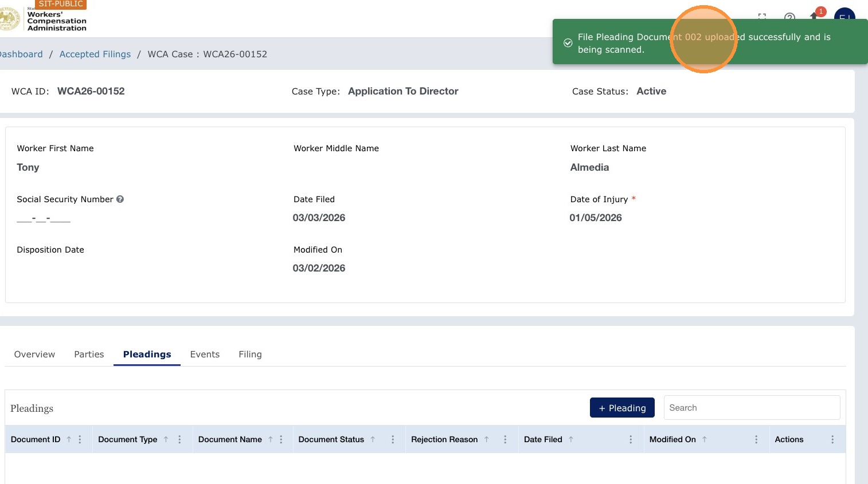Open the Actions column options menu

[x=832, y=439]
